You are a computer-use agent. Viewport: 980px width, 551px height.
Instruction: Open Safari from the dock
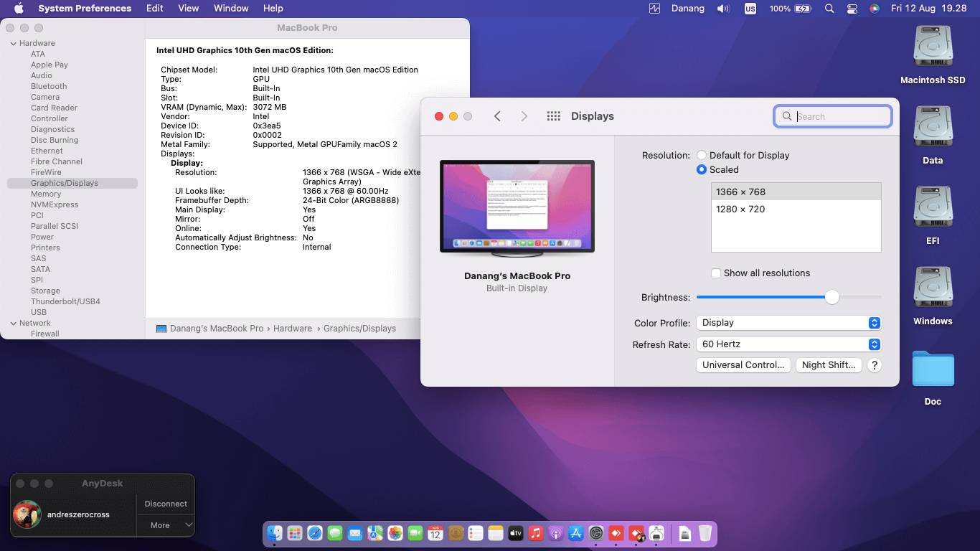(314, 533)
